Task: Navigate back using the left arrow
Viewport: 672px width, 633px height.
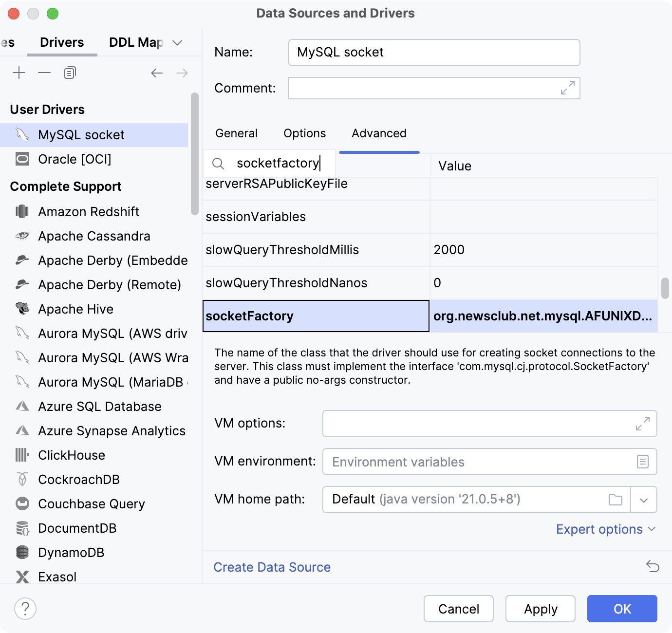Action: [156, 73]
